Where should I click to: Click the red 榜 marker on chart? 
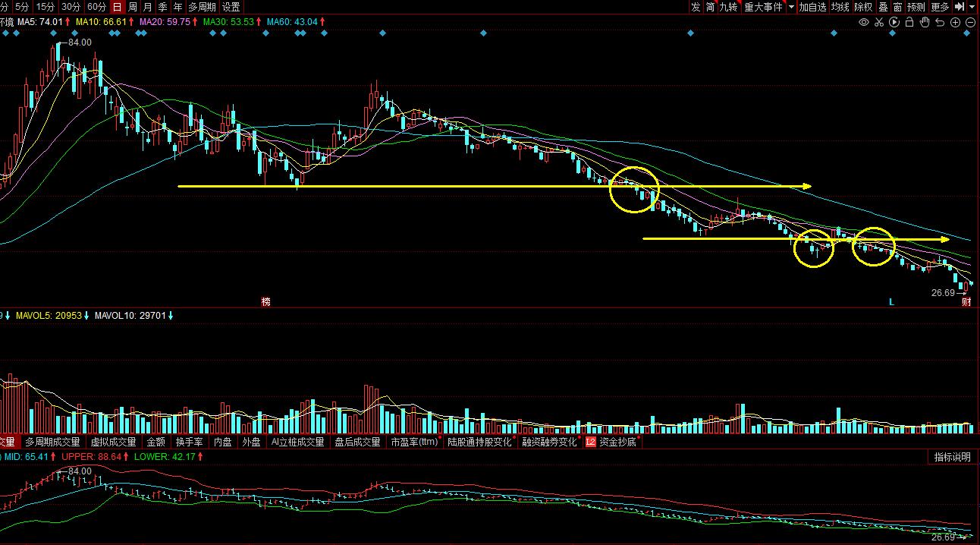pos(265,301)
